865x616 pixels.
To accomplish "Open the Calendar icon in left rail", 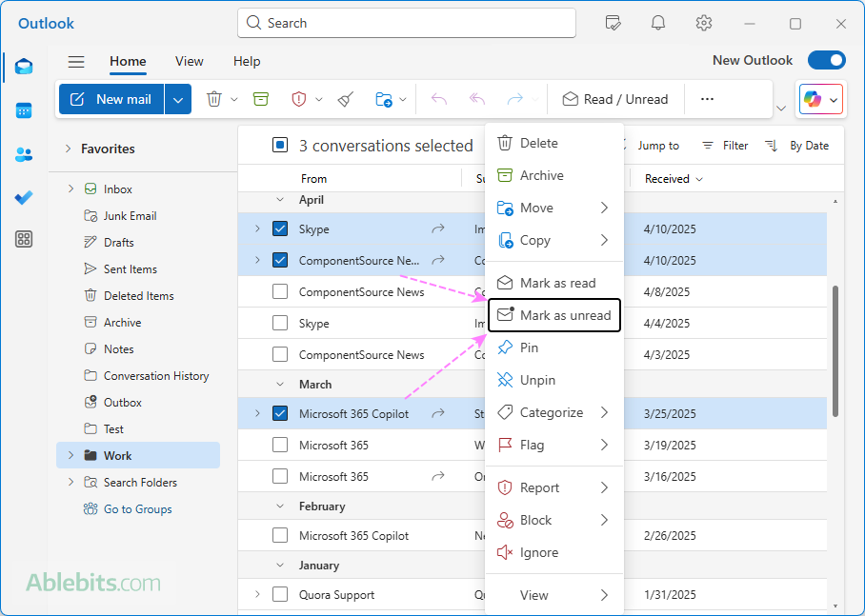I will tap(24, 110).
